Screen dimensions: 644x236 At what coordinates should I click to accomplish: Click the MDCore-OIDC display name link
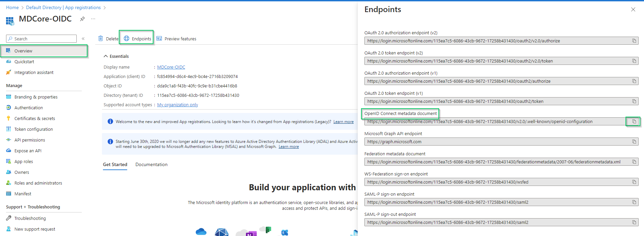click(171, 67)
